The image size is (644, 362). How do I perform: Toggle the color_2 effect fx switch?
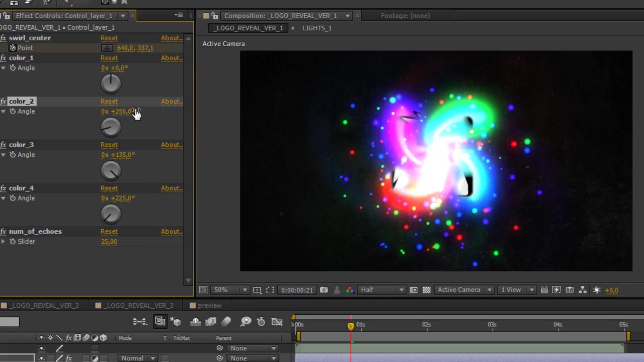coord(4,101)
